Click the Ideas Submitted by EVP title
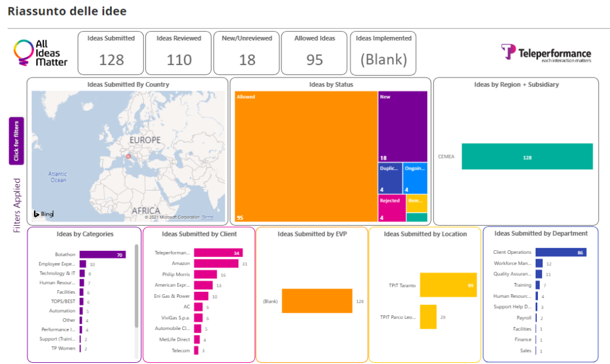 (312, 234)
